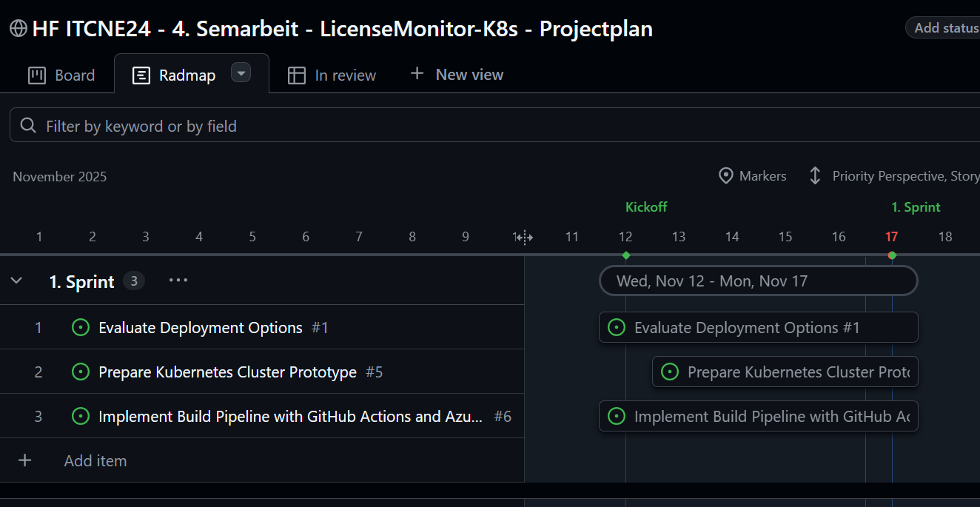Click New view to create a view
The width and height of the screenshot is (980, 507).
pyautogui.click(x=456, y=74)
